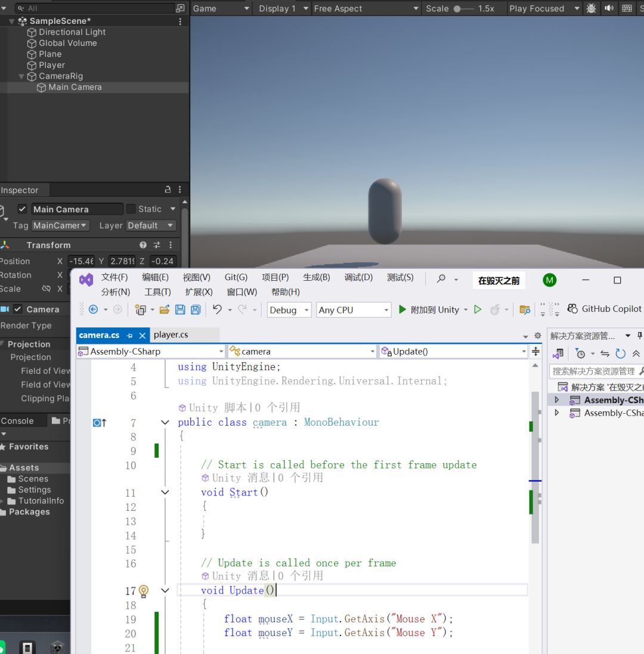This screenshot has height=654, width=644.
Task: Save camera.cs with the Visual Studio save icon
Action: click(x=180, y=309)
